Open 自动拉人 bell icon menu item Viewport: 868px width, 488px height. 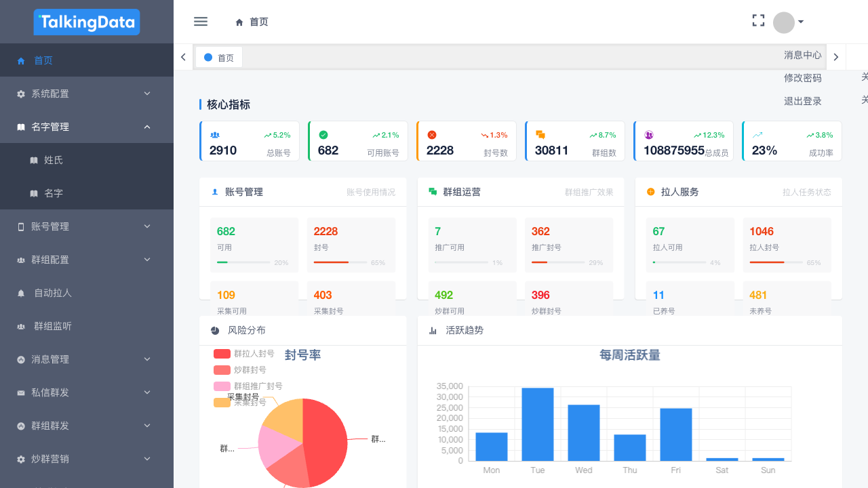[20, 293]
